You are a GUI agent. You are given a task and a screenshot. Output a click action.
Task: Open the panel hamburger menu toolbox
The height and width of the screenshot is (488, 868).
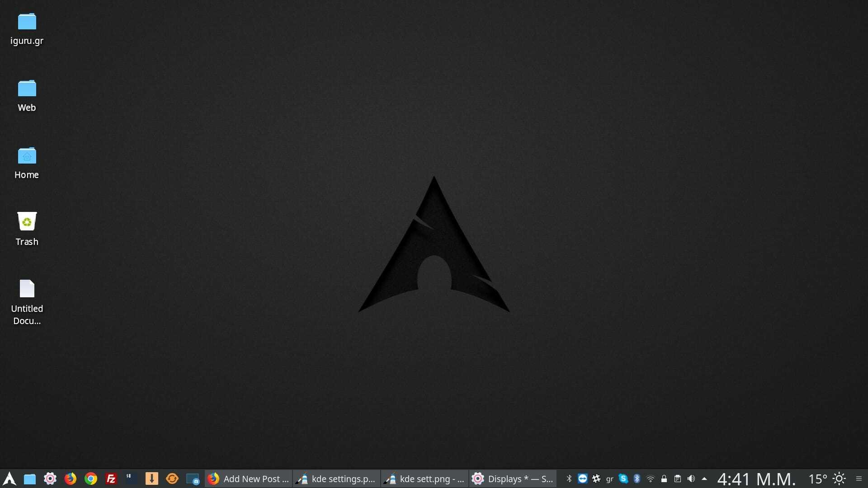tap(859, 479)
